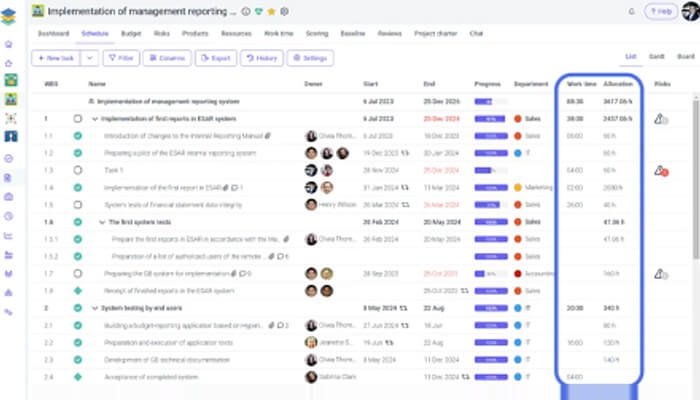
Task: Open the History button
Action: point(262,58)
